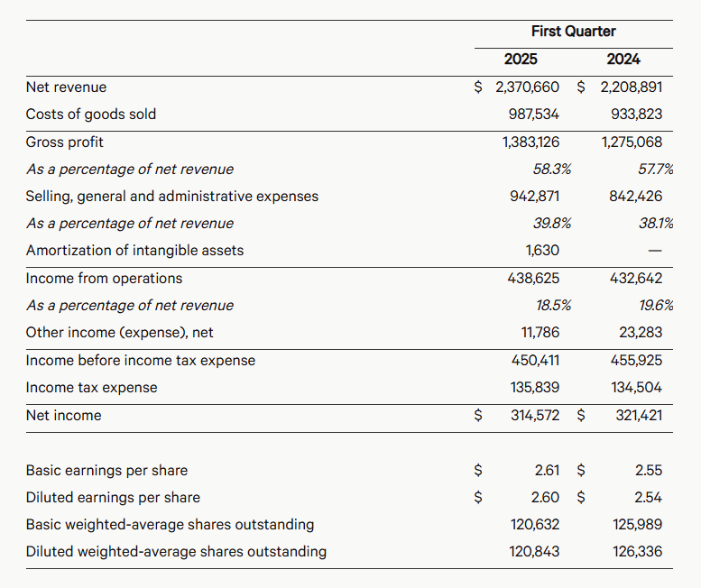This screenshot has width=701, height=588.
Task: Click the "Costs of goods sold" row label
Action: coord(91,114)
